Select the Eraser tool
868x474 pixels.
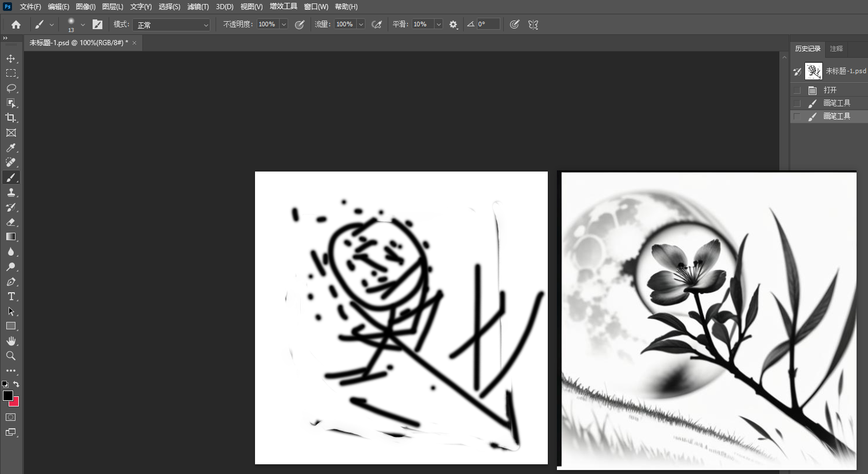click(11, 222)
